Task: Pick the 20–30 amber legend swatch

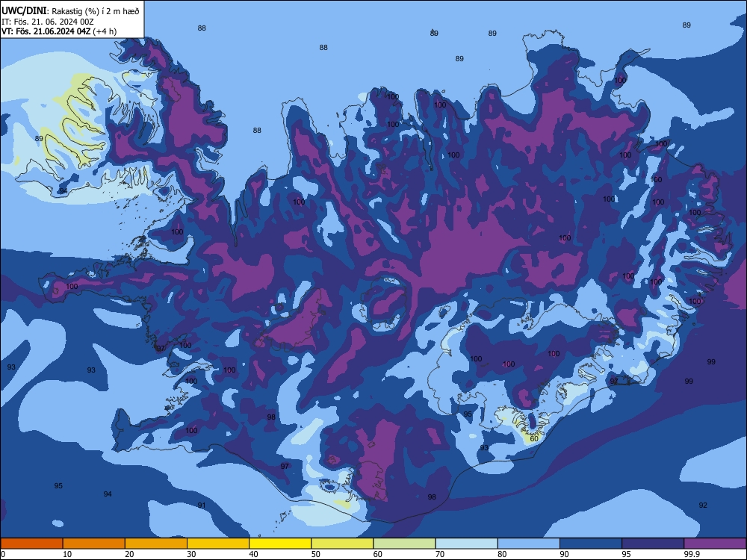Action: click(156, 544)
